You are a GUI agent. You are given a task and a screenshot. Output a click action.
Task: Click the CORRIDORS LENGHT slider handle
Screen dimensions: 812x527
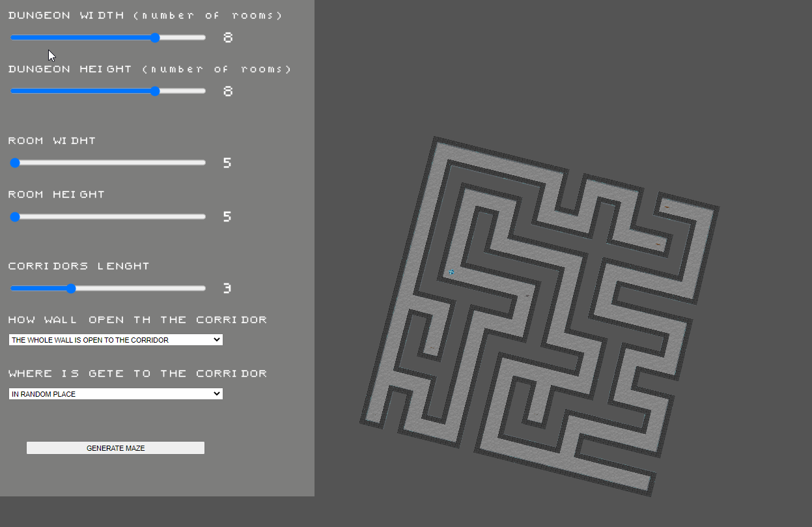(70, 288)
